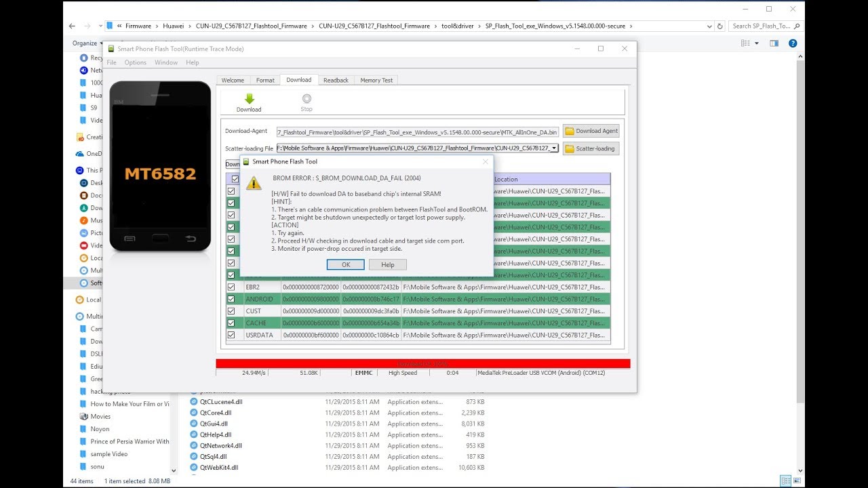Expand the Explorer address bar history dropdown
The width and height of the screenshot is (868, 488).
(x=709, y=26)
